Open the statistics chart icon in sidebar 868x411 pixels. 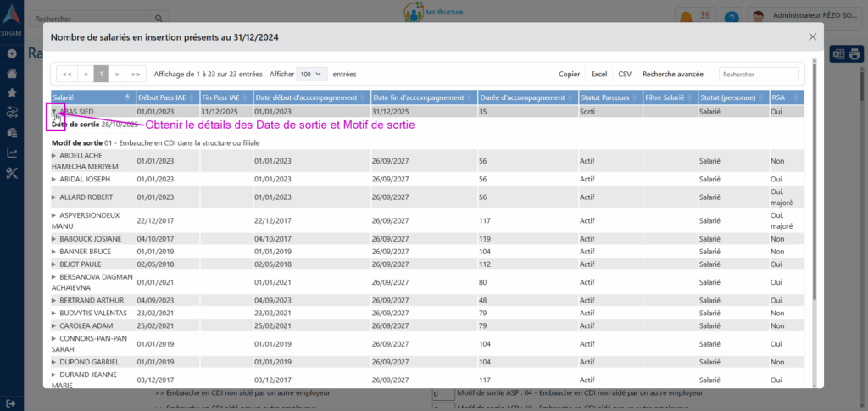(12, 153)
